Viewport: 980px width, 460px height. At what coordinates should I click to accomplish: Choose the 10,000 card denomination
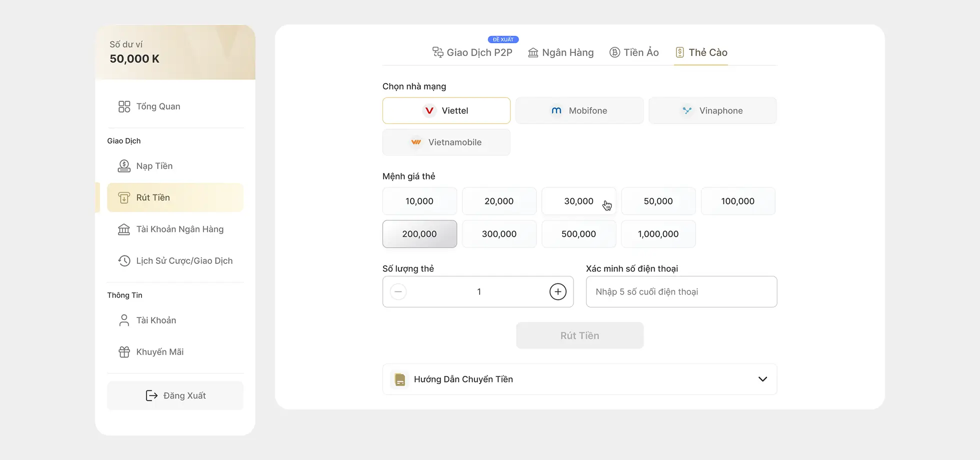pyautogui.click(x=419, y=201)
